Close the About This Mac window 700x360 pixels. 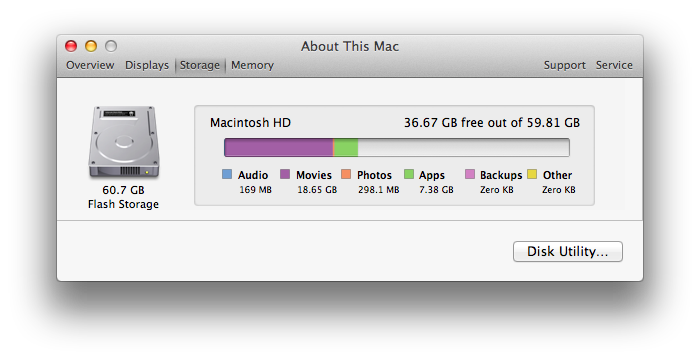(71, 46)
